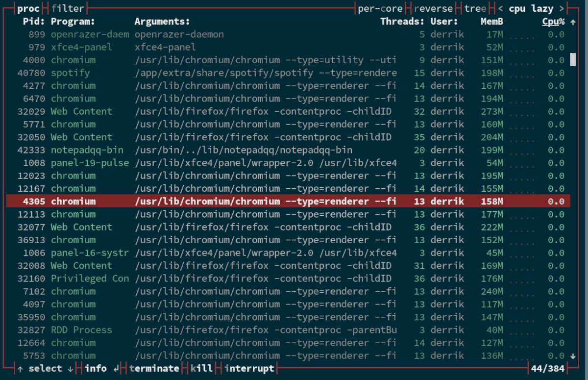Screen dimensions: 588x380
Task: Click the 198M memory value for spotify
Action: (x=492, y=73)
